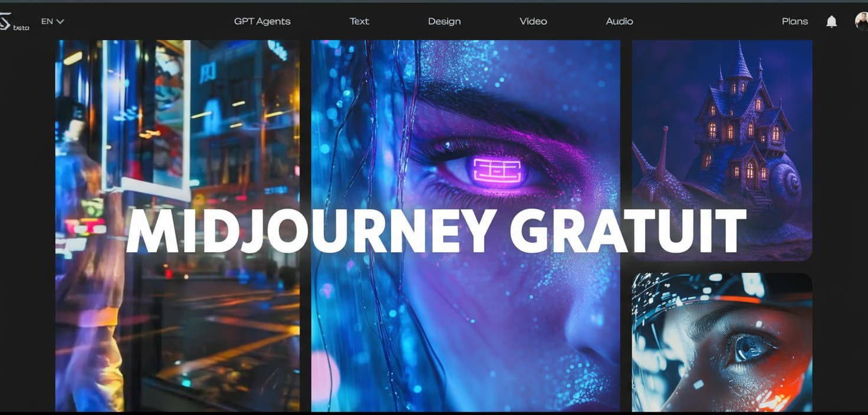868x415 pixels.
Task: Open the neon city street image
Action: click(x=177, y=226)
